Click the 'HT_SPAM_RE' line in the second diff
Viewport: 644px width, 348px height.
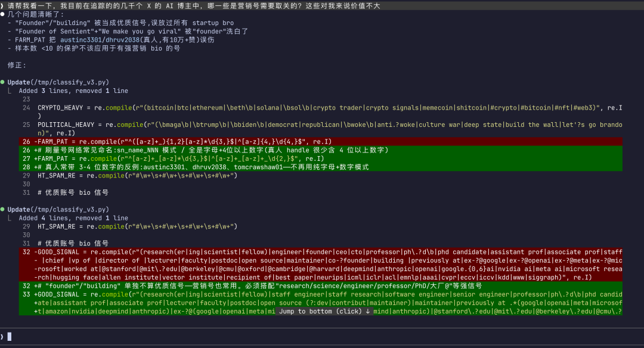[x=138, y=226]
